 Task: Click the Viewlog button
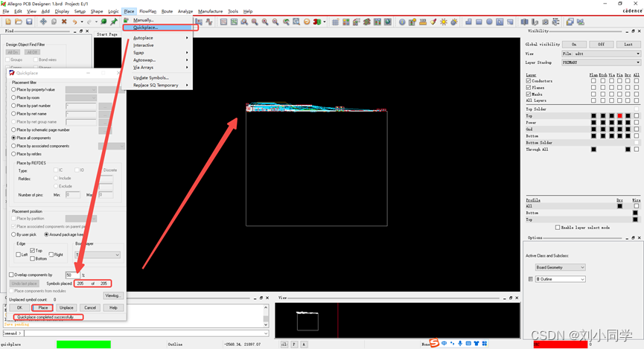(112, 295)
